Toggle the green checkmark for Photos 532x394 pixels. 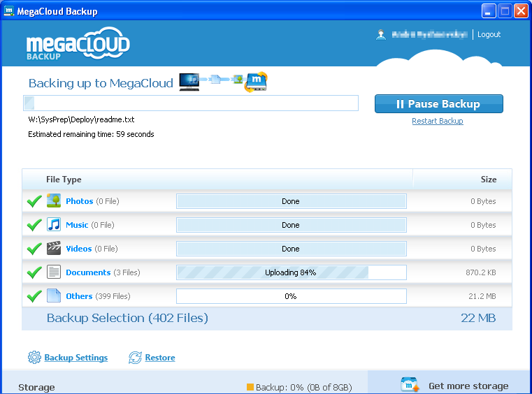point(34,201)
